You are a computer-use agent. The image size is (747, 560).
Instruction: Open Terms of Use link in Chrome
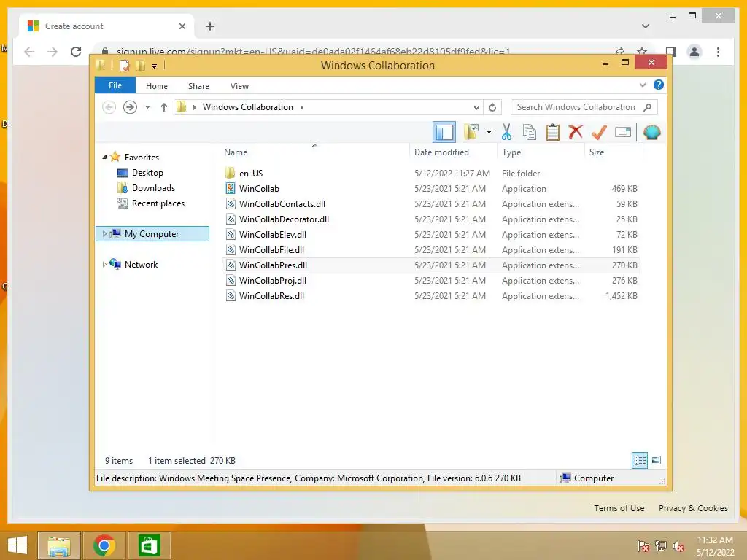pos(619,508)
